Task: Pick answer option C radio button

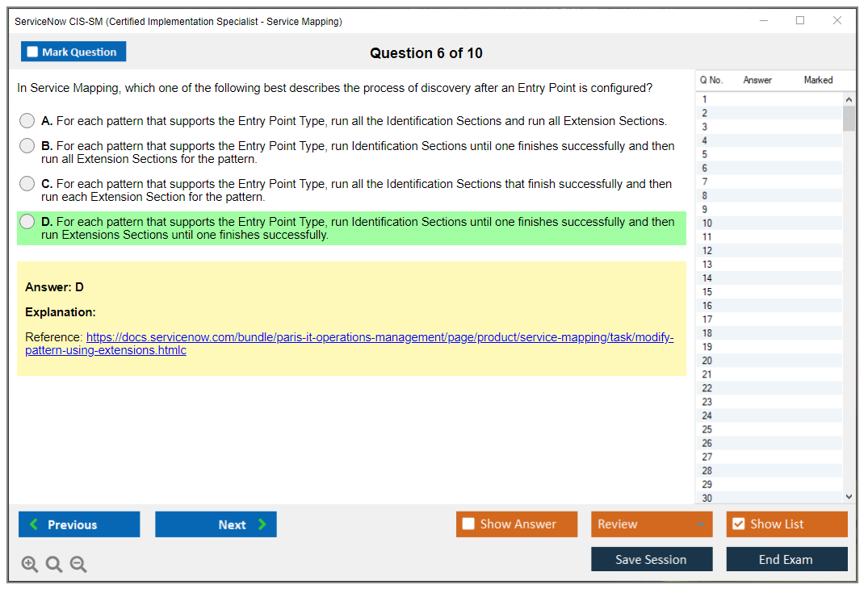Action: coord(27,184)
